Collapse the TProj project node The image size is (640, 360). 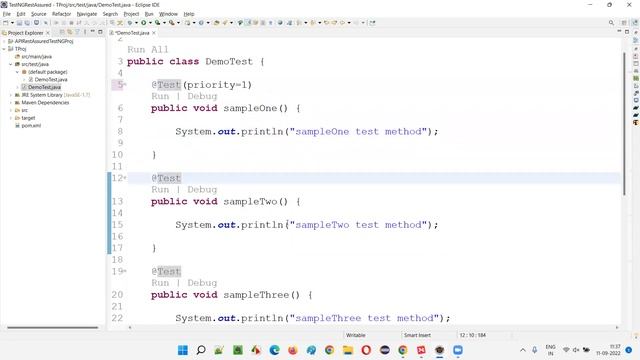4,49
